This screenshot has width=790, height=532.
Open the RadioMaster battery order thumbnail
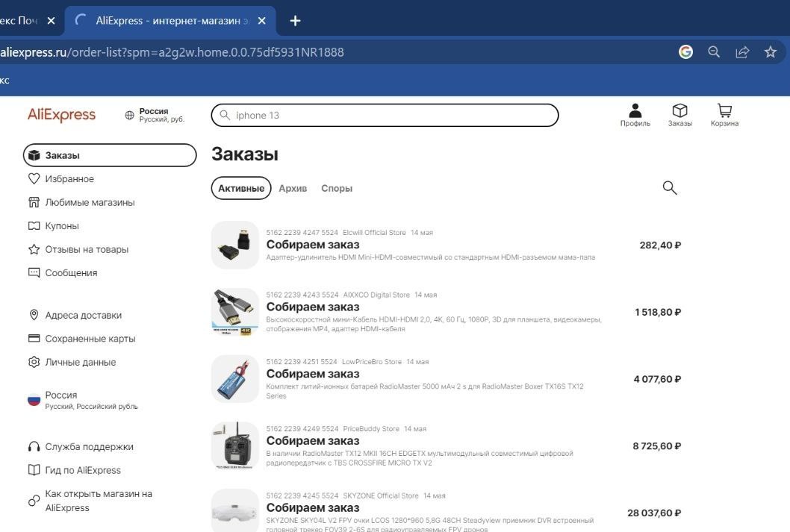pos(234,378)
